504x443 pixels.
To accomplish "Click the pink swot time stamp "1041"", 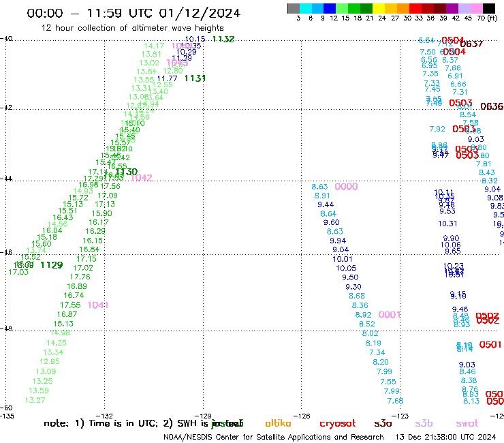I will pos(98,305).
